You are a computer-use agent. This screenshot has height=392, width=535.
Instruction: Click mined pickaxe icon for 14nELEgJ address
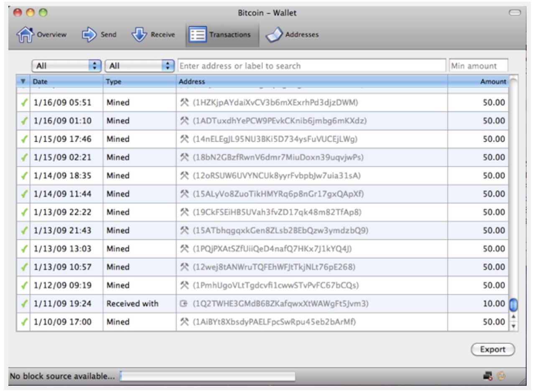184,139
